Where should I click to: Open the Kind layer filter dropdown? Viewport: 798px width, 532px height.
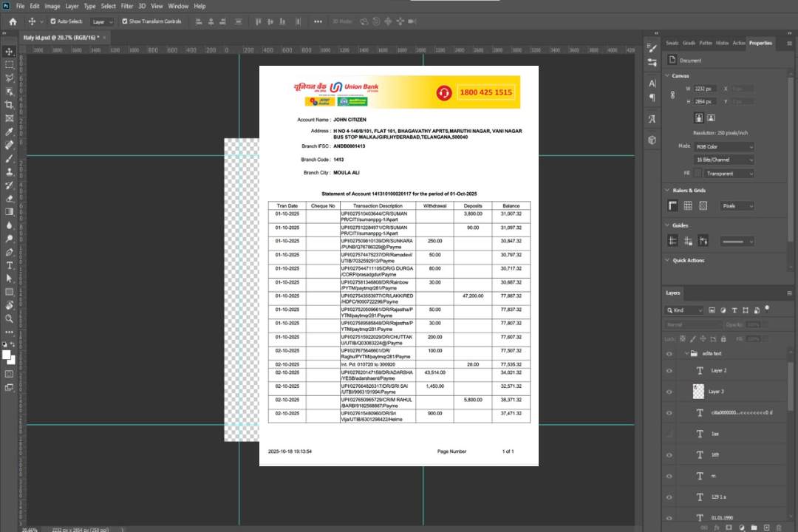pyautogui.click(x=684, y=310)
